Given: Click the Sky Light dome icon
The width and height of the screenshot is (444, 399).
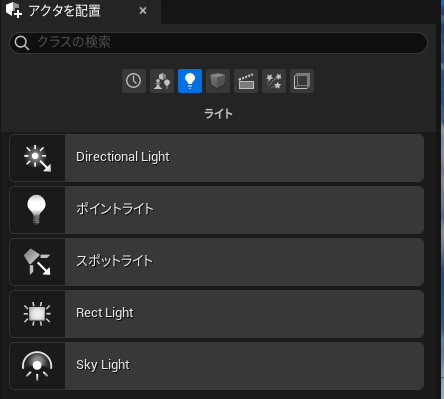Looking at the screenshot, I should 37,366.
